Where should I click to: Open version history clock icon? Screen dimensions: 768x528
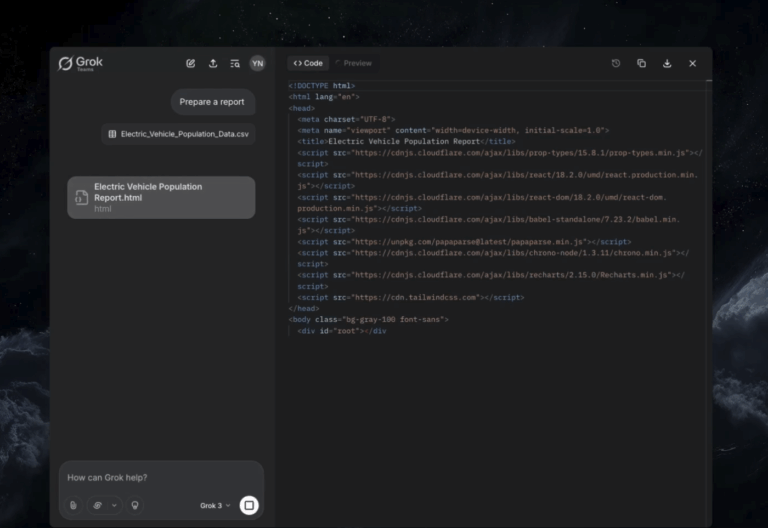(616, 63)
